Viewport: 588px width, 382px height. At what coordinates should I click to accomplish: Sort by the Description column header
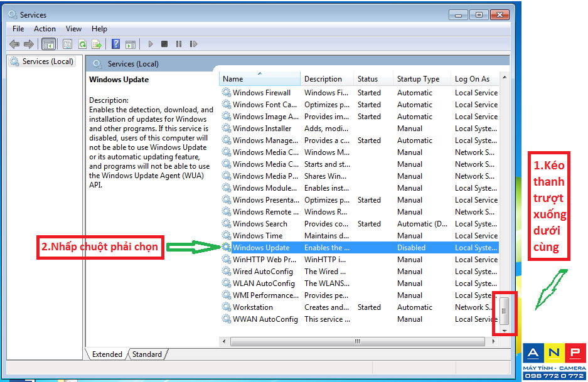coord(326,79)
